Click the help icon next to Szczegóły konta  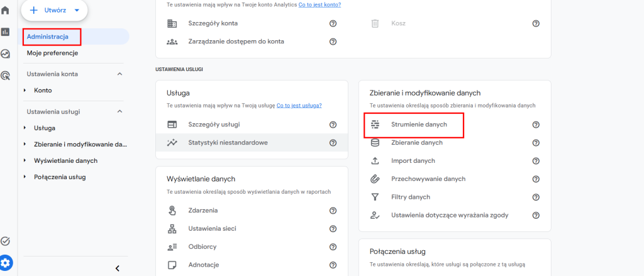pyautogui.click(x=333, y=23)
